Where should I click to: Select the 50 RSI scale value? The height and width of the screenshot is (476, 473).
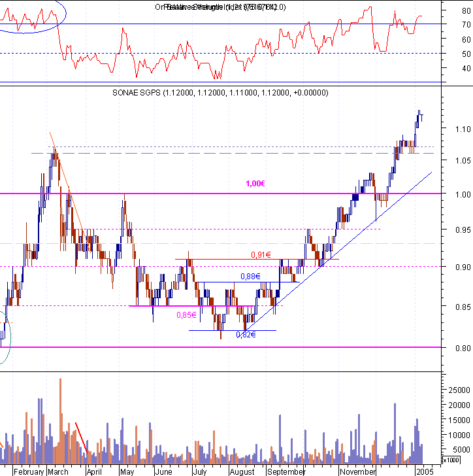[466, 54]
